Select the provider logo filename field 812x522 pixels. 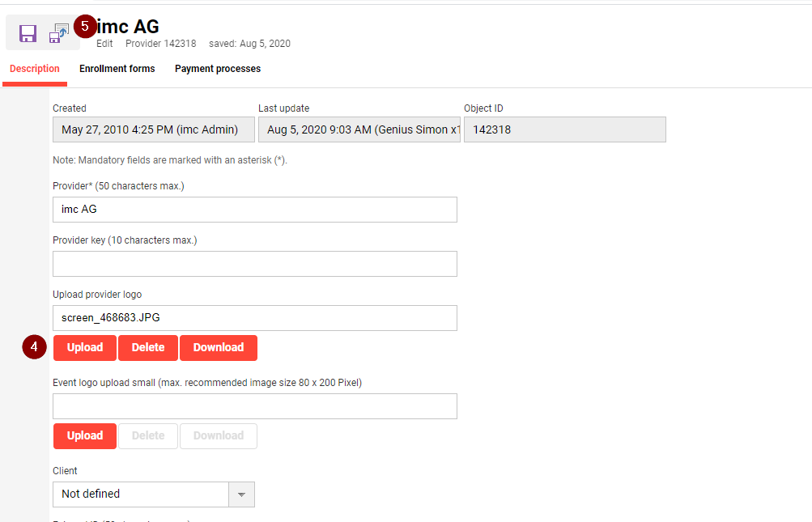[255, 318]
